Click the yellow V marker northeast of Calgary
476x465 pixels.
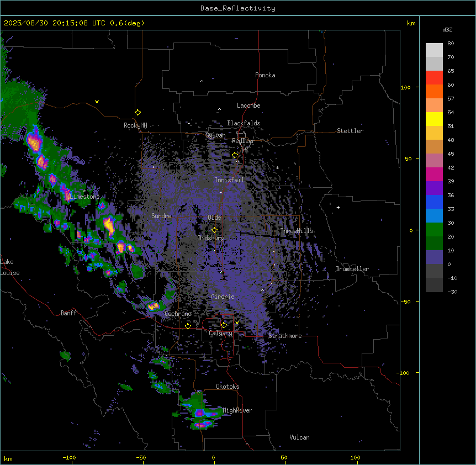(x=237, y=323)
